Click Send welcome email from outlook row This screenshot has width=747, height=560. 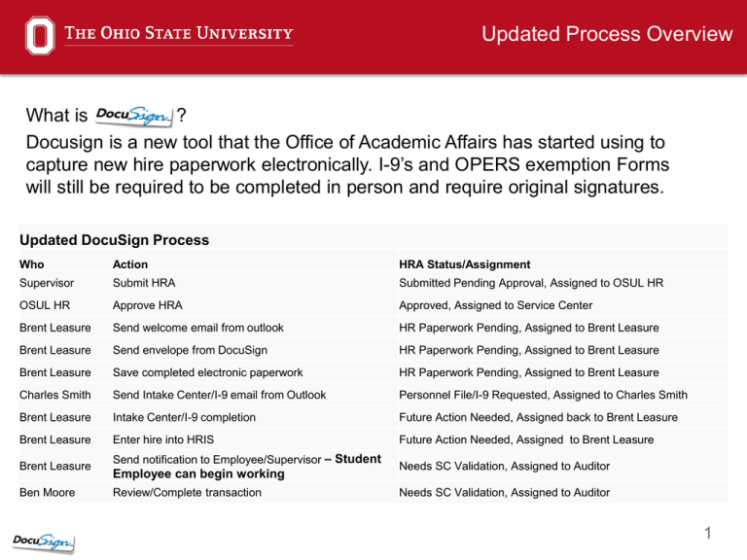click(373, 328)
